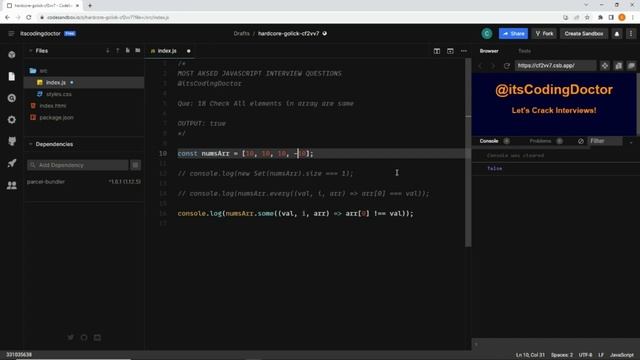This screenshot has height=360, width=640.
Task: Open Chrome's extensions puzzle icon
Action: tap(600, 17)
